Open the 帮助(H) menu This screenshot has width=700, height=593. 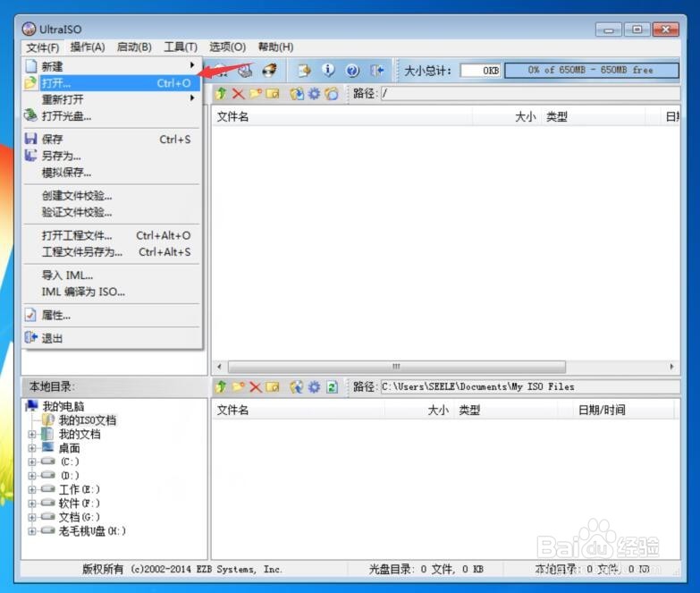pyautogui.click(x=275, y=47)
